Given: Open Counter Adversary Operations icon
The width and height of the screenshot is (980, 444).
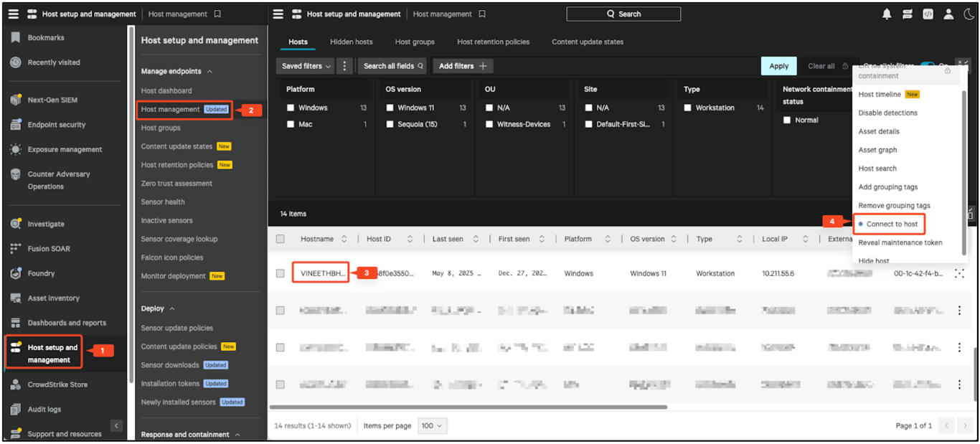Looking at the screenshot, I should tap(16, 174).
